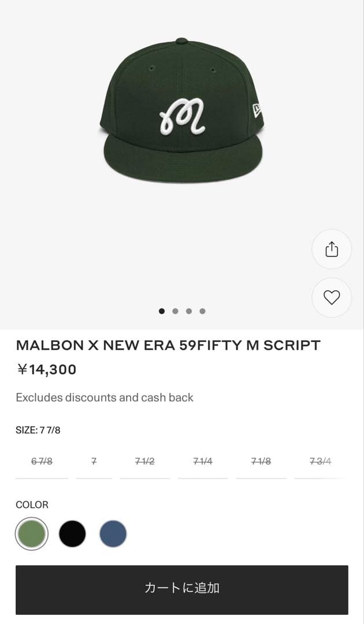The image size is (364, 624).
Task: Select the black color swatch
Action: click(x=72, y=533)
